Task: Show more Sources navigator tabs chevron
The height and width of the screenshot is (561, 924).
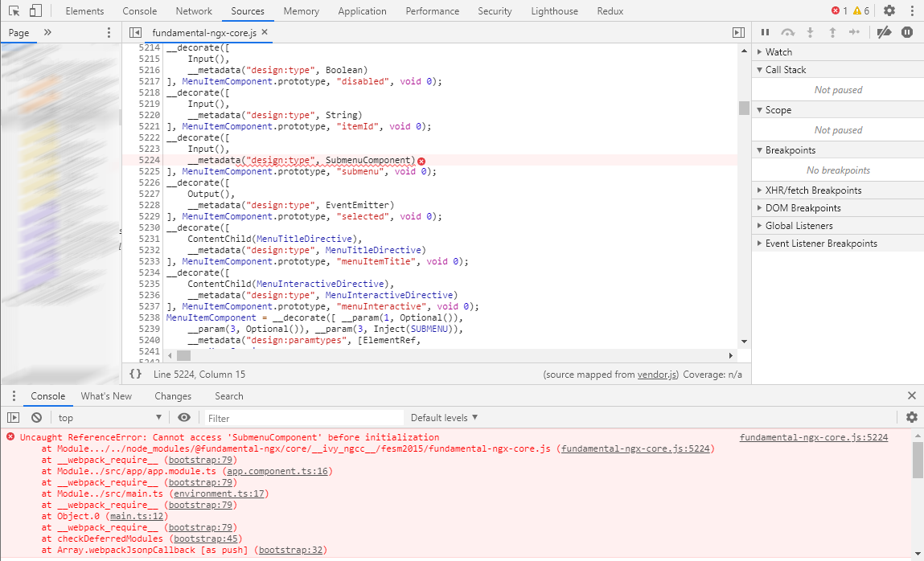Action: [x=47, y=32]
